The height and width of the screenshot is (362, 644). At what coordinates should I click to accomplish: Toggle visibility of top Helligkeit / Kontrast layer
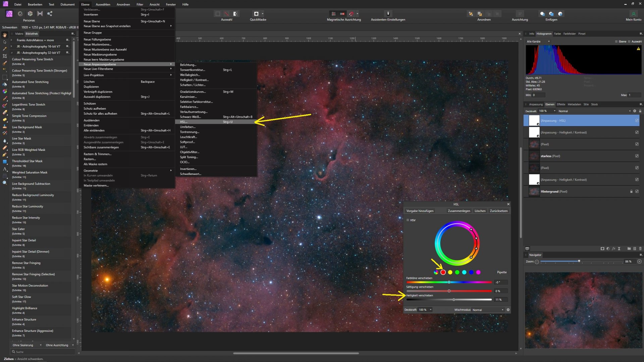(637, 132)
